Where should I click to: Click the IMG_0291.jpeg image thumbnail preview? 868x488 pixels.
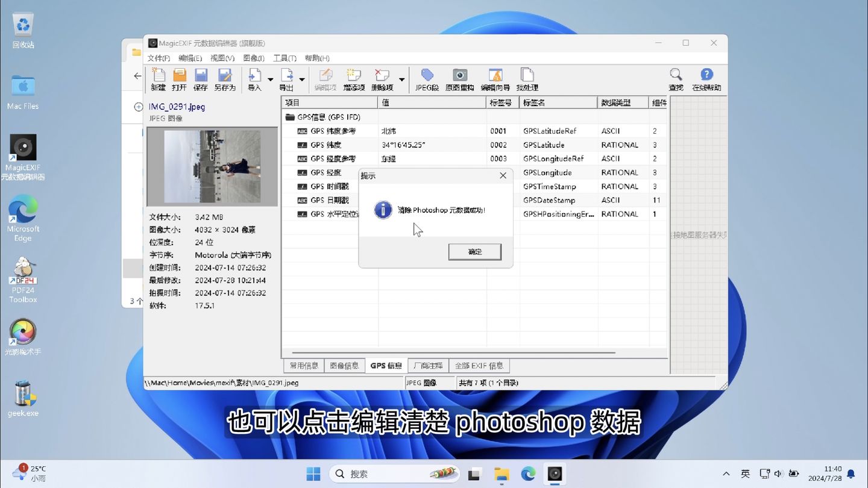[x=212, y=166]
